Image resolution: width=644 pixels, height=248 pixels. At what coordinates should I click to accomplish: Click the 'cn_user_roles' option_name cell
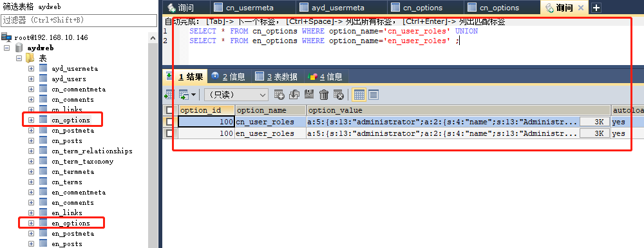click(270, 122)
